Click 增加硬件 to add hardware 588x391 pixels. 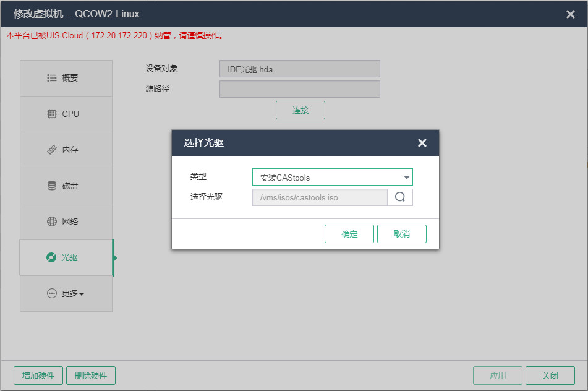pos(38,376)
